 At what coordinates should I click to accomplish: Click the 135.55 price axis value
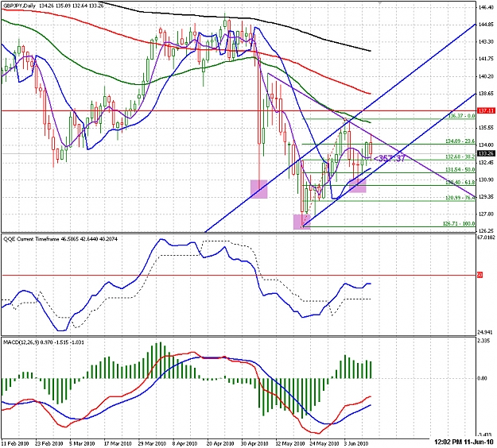point(487,128)
